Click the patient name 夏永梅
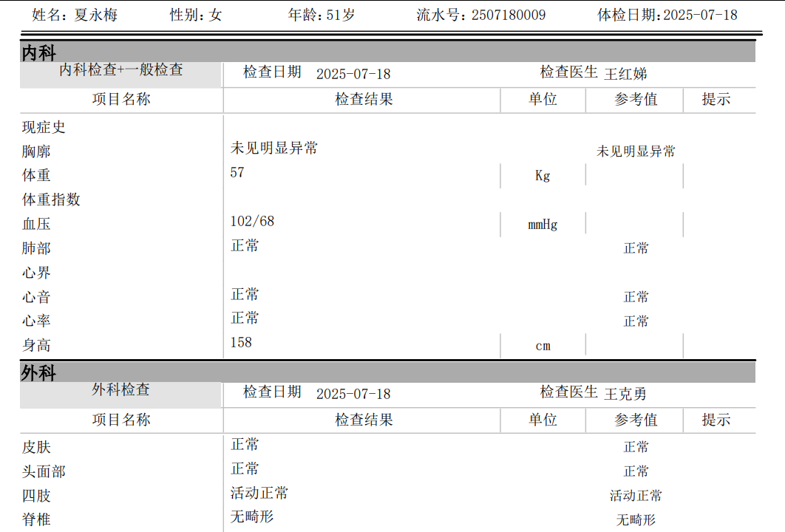This screenshot has height=532, width=785. click(x=95, y=15)
